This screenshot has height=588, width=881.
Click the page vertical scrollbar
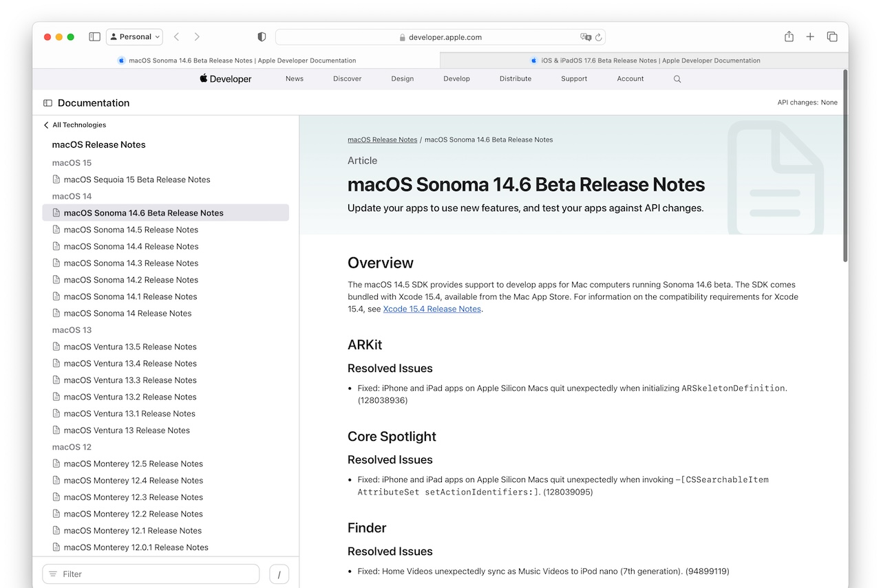tap(845, 165)
